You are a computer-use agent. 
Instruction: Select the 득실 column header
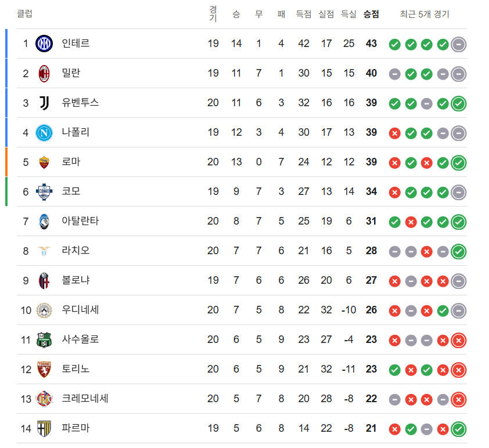[x=348, y=14]
